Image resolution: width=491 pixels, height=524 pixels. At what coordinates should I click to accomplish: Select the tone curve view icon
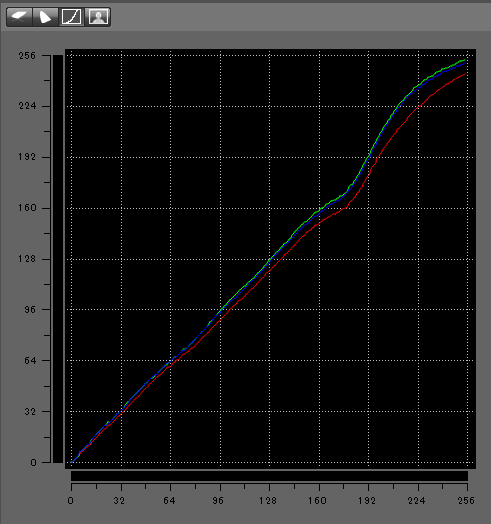click(72, 17)
